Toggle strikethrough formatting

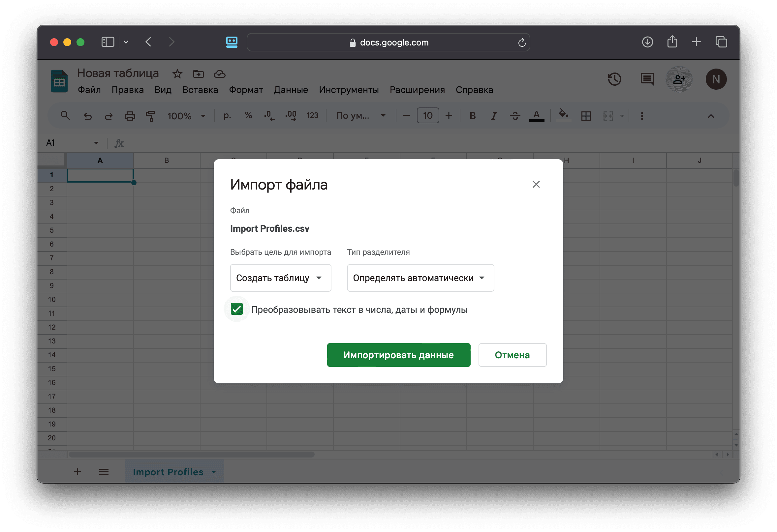coord(515,116)
